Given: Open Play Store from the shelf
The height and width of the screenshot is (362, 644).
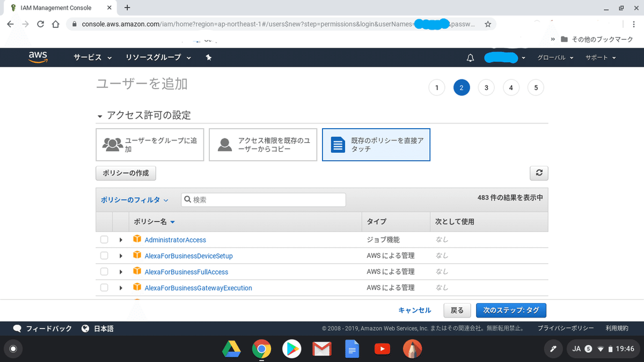Looking at the screenshot, I should pyautogui.click(x=291, y=350).
